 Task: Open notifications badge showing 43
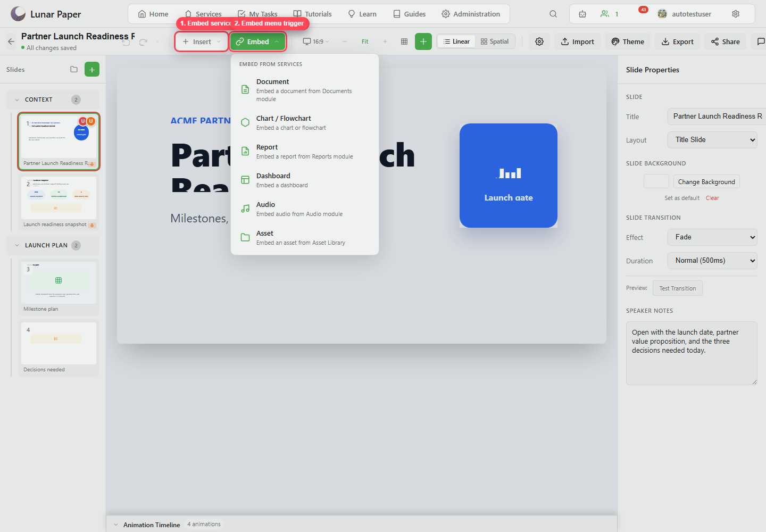[643, 10]
